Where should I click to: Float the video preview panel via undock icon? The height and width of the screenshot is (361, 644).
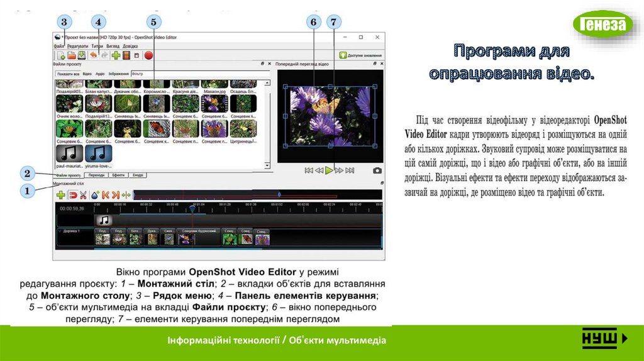[x=375, y=64]
